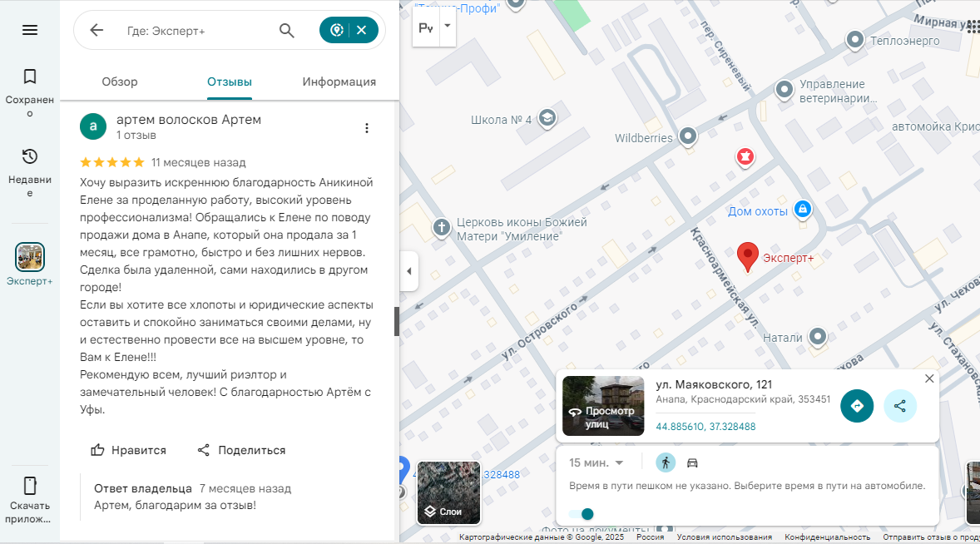
Task: Click the share icon in address card
Action: pyautogui.click(x=900, y=406)
